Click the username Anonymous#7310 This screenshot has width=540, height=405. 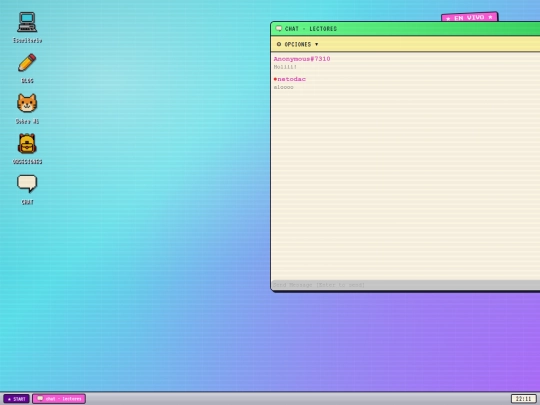point(302,59)
